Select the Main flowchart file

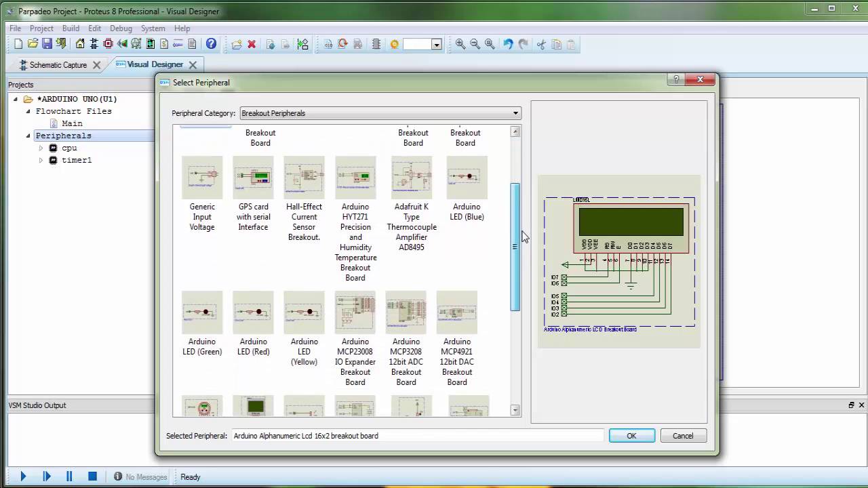[72, 123]
